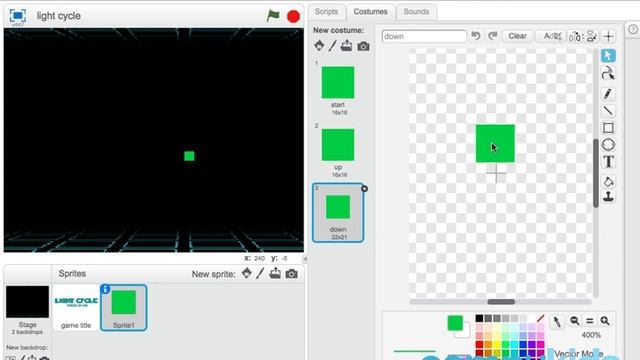Viewport: 640px width, 360px height.
Task: Select the Line tool
Action: pyautogui.click(x=608, y=111)
